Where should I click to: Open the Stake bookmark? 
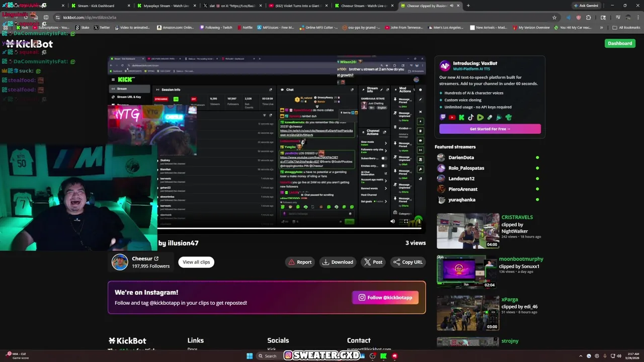(82, 28)
